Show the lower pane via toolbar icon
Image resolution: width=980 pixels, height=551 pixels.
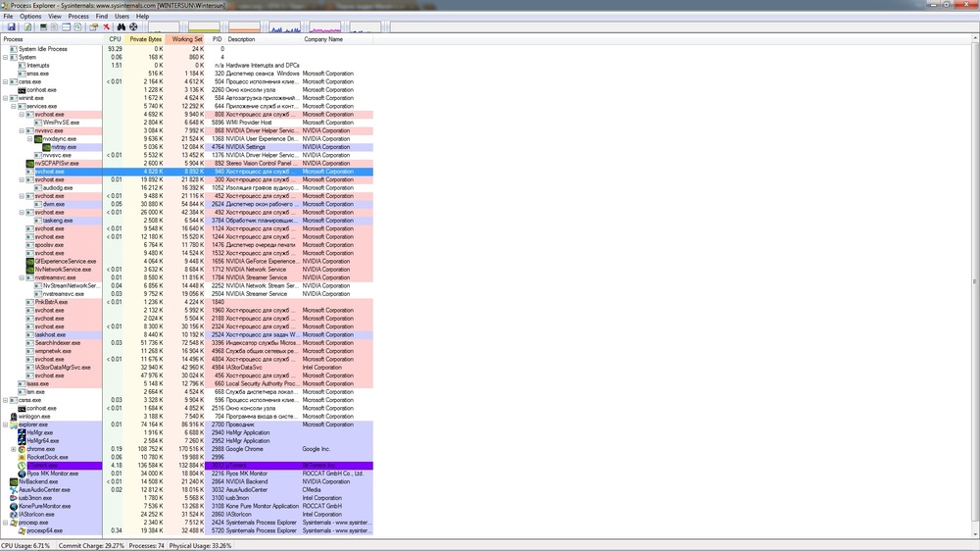67,26
